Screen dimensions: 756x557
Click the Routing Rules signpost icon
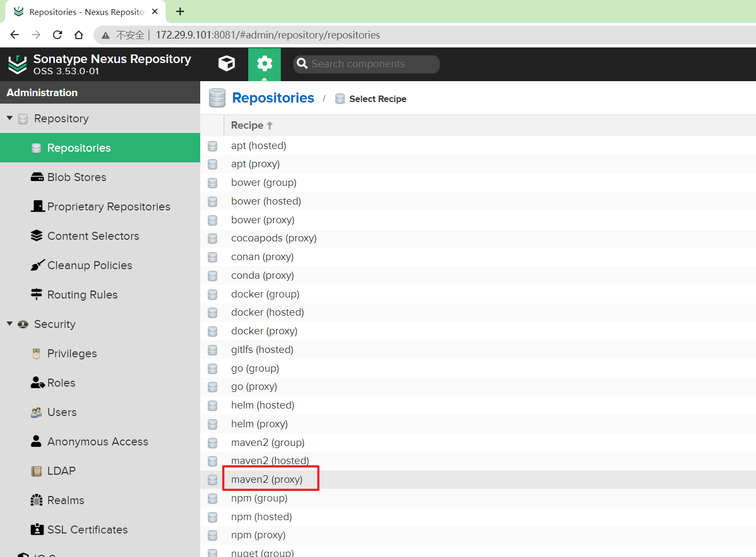click(x=36, y=294)
